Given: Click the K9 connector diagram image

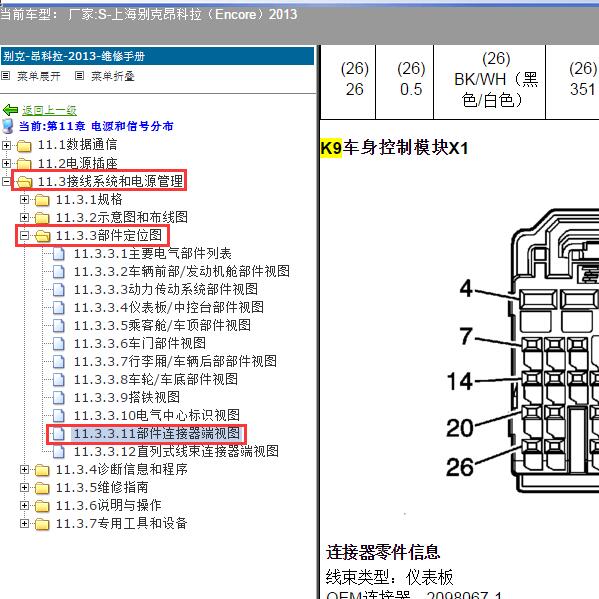Looking at the screenshot, I should click(523, 350).
